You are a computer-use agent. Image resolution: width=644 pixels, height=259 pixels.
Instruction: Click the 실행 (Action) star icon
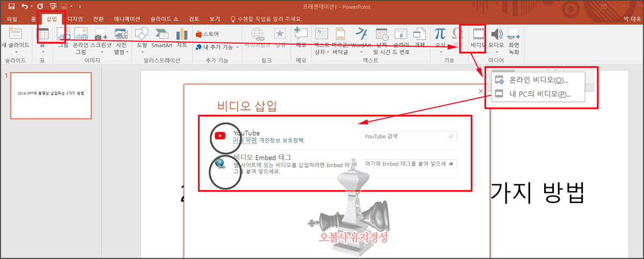click(x=280, y=34)
